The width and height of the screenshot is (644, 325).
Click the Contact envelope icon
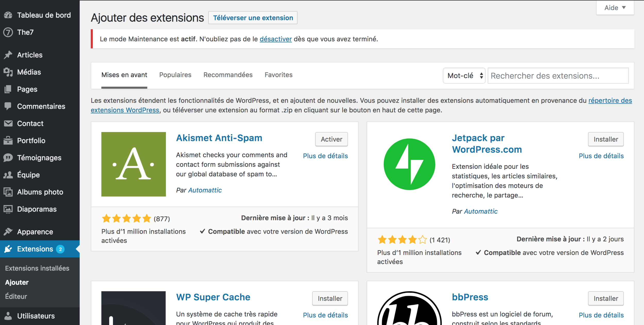point(8,124)
